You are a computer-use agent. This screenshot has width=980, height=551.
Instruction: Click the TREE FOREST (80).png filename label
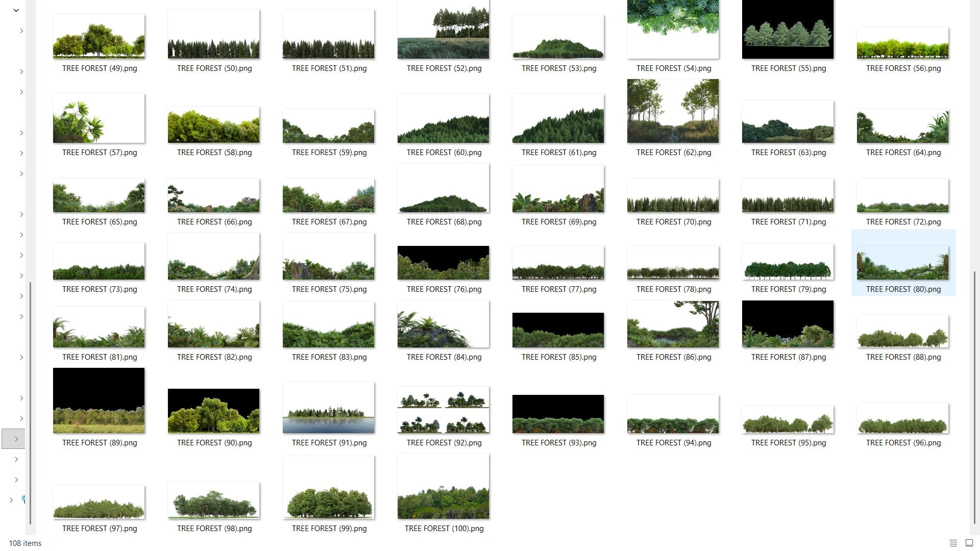coord(903,289)
